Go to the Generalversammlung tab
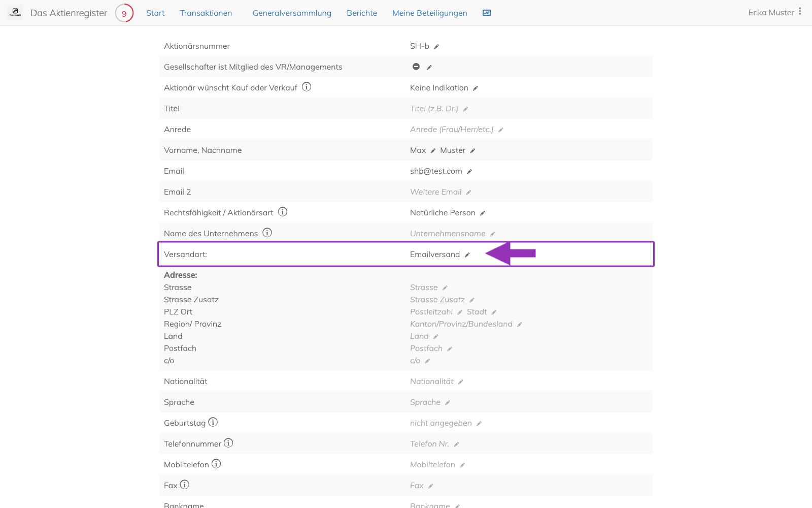The height and width of the screenshot is (508, 812). pos(292,13)
